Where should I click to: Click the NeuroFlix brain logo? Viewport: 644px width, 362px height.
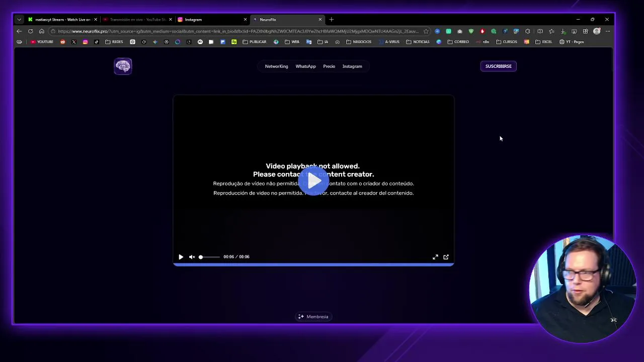123,66
